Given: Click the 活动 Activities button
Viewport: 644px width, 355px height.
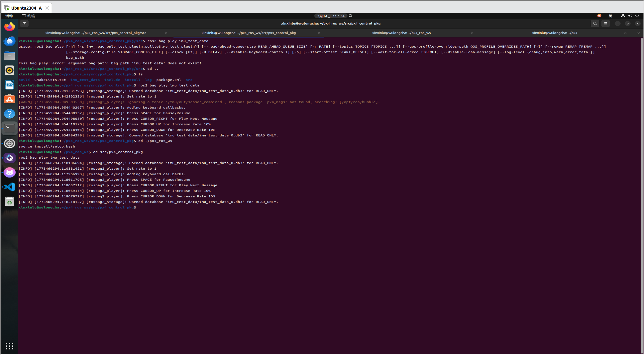Looking at the screenshot, I should pyautogui.click(x=9, y=16).
